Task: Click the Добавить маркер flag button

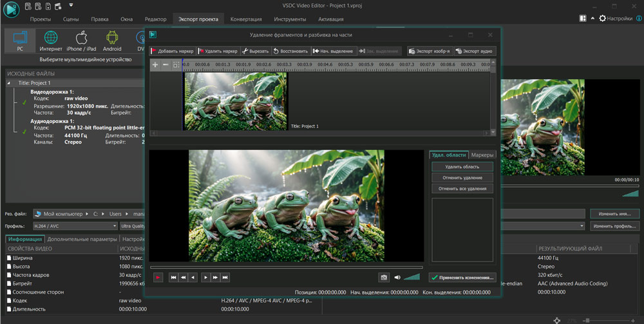Action: tap(173, 51)
